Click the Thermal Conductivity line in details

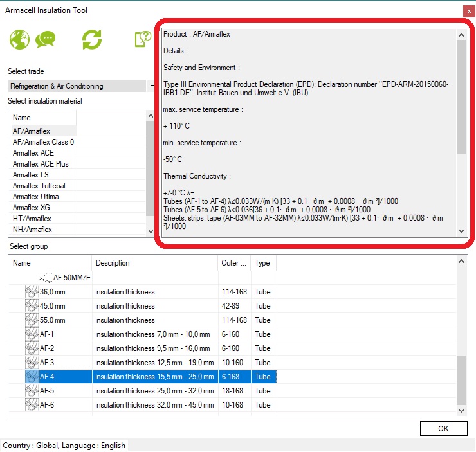coord(197,176)
